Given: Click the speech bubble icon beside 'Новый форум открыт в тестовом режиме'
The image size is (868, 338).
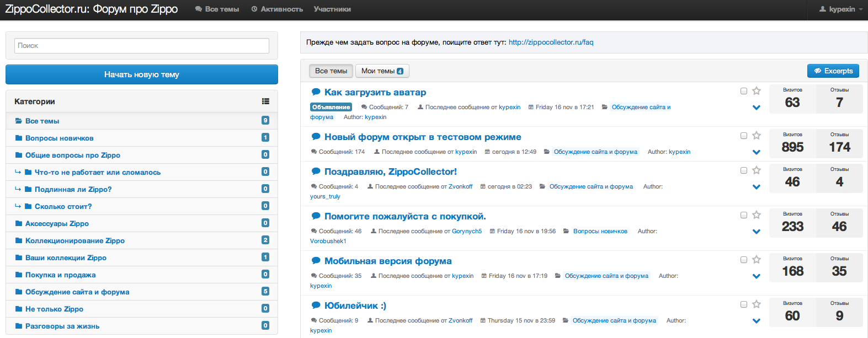Looking at the screenshot, I should click(316, 137).
